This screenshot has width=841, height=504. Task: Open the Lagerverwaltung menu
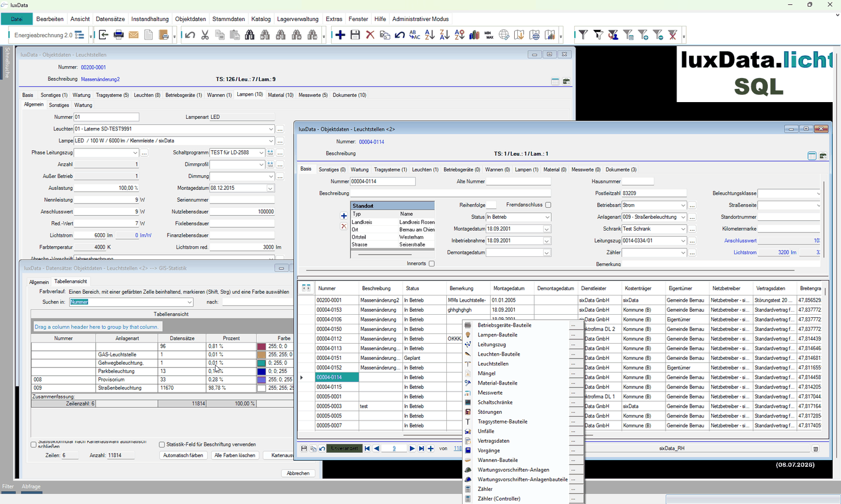pyautogui.click(x=298, y=19)
